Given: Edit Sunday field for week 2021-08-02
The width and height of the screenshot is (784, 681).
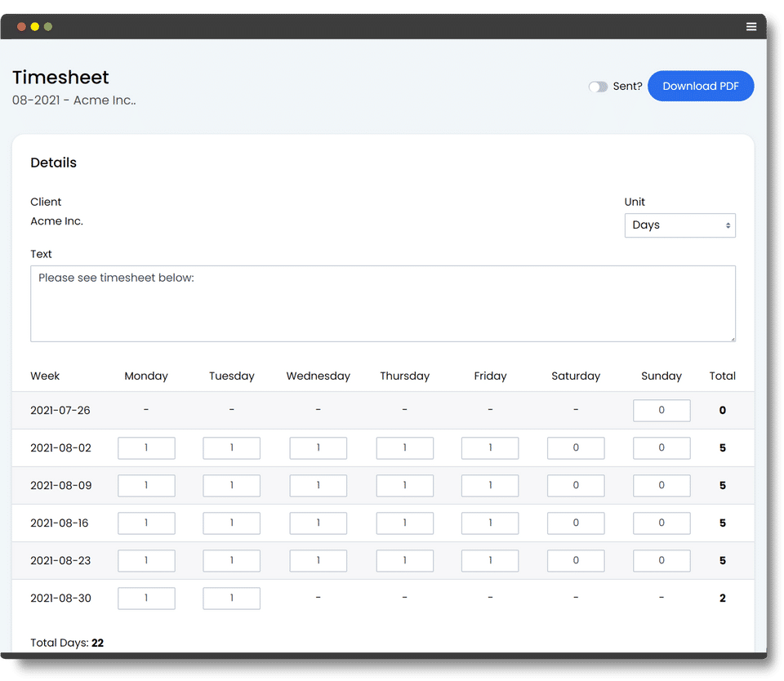Looking at the screenshot, I should (661, 448).
